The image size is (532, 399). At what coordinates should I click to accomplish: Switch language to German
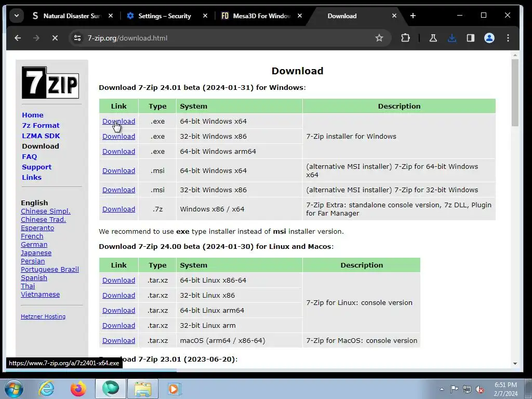(34, 245)
